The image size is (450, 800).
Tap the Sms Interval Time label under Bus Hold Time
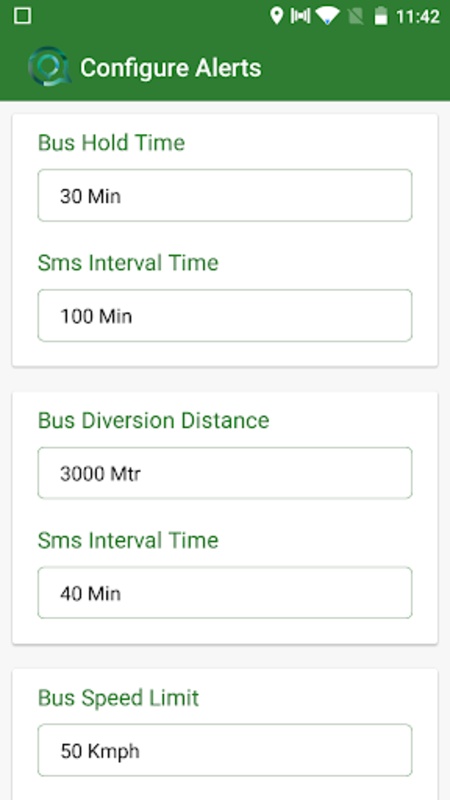click(128, 263)
